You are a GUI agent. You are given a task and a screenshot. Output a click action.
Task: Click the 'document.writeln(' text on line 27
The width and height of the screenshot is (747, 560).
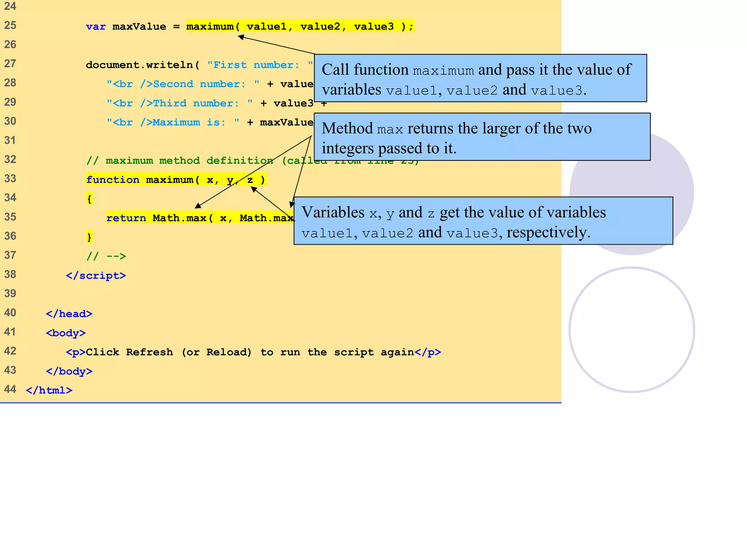coord(142,65)
